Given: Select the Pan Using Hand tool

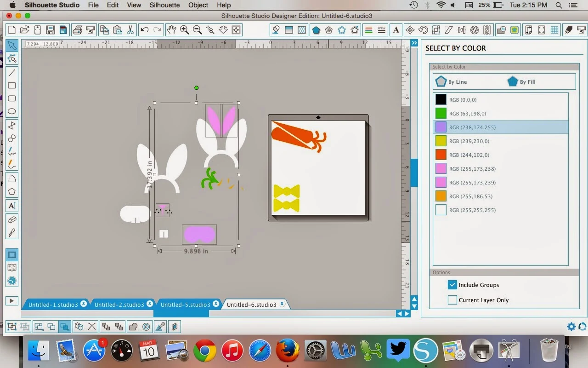Looking at the screenshot, I should coord(171,29).
